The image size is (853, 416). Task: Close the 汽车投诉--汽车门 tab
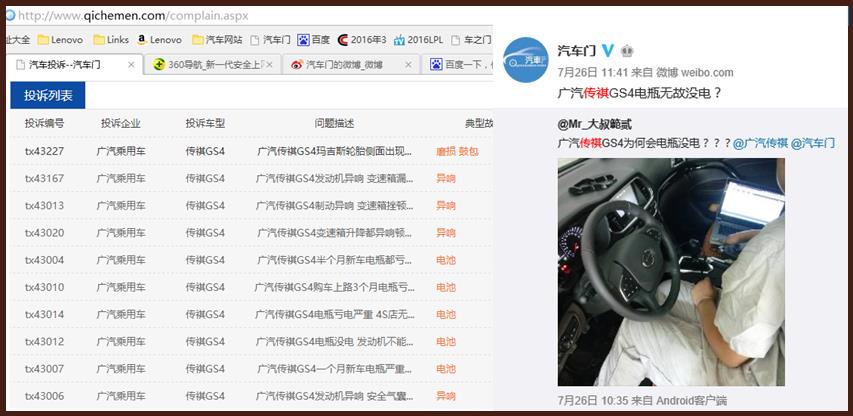click(x=131, y=65)
